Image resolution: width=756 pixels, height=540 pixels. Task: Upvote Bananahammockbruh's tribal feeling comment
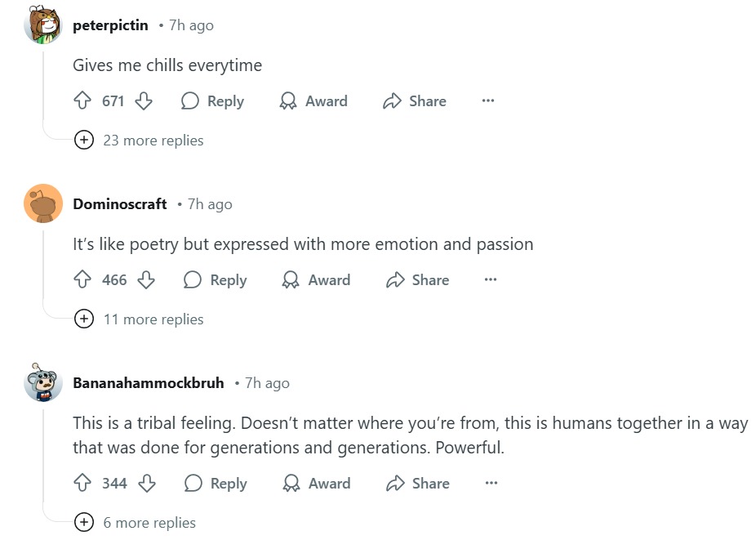click(82, 484)
